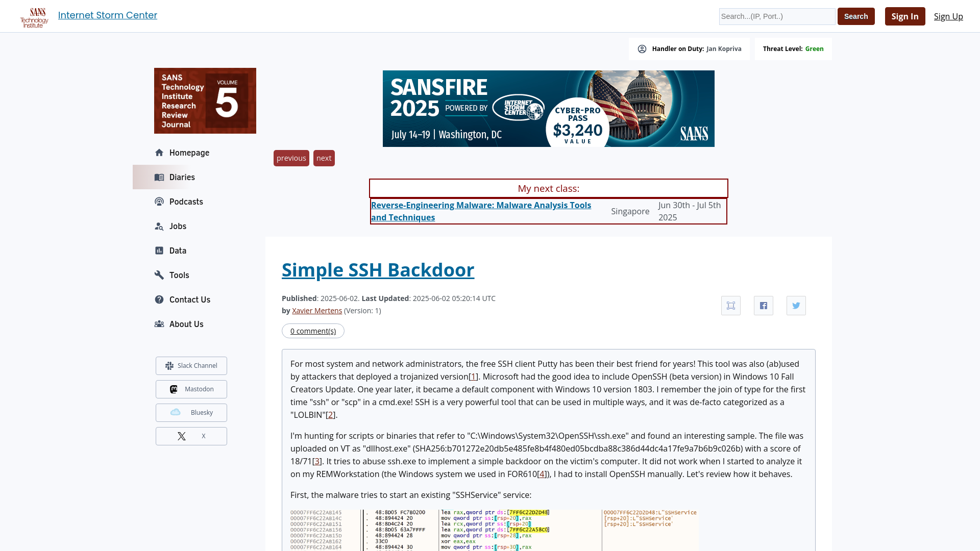Open footnote reference 3 link
The width and height of the screenshot is (980, 551).
317,461
